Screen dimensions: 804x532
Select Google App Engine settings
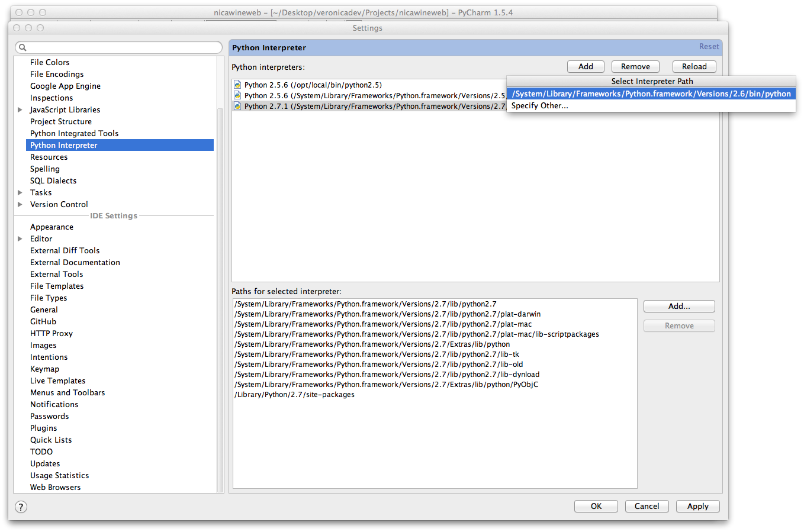pyautogui.click(x=65, y=86)
